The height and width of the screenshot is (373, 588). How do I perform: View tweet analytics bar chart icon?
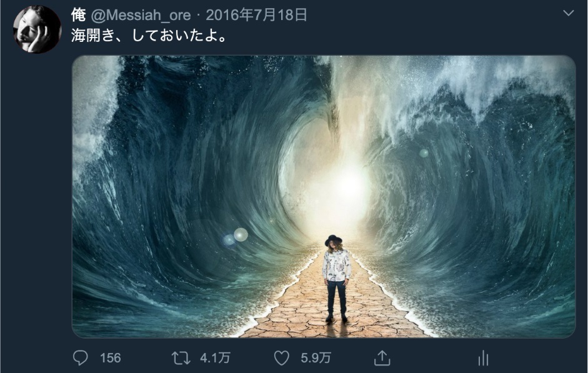coord(483,357)
